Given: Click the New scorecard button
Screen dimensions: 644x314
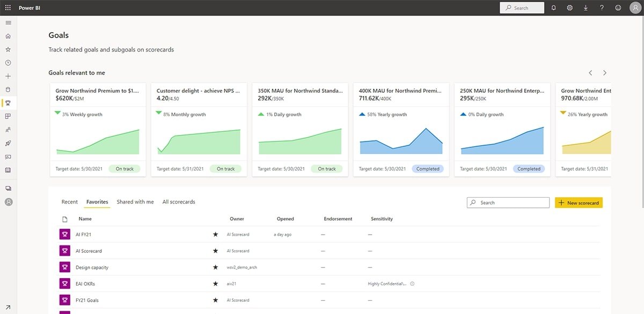Looking at the screenshot, I should (x=579, y=203).
